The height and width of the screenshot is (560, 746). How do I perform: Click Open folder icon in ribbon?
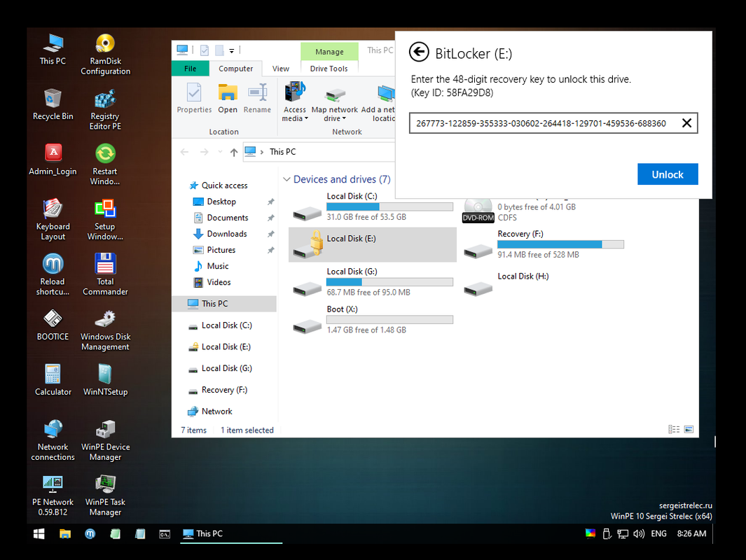coord(228,99)
